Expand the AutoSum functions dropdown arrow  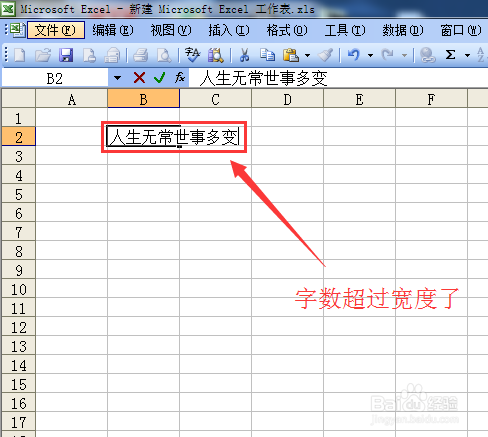coord(467,55)
